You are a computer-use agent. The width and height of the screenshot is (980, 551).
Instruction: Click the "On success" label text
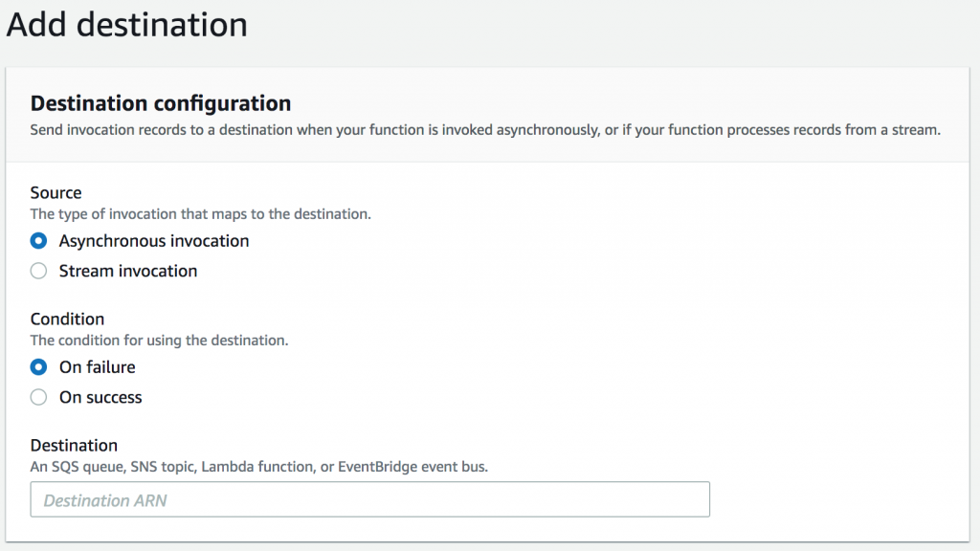(x=100, y=397)
